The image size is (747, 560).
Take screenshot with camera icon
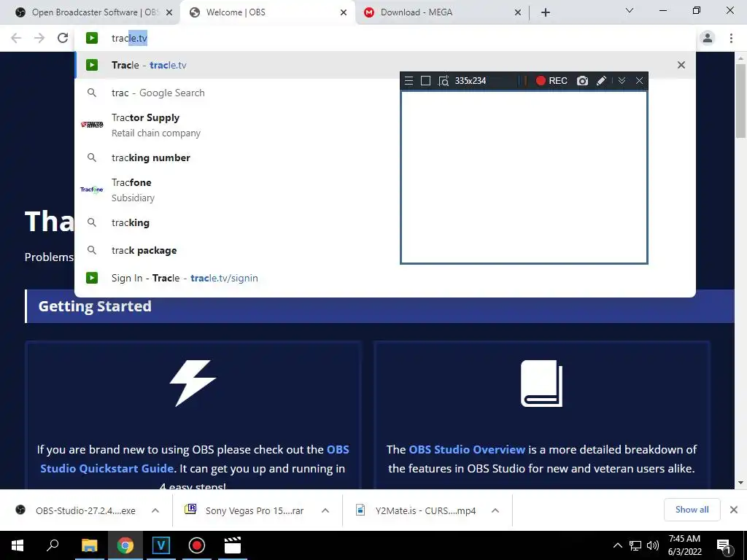coord(582,80)
